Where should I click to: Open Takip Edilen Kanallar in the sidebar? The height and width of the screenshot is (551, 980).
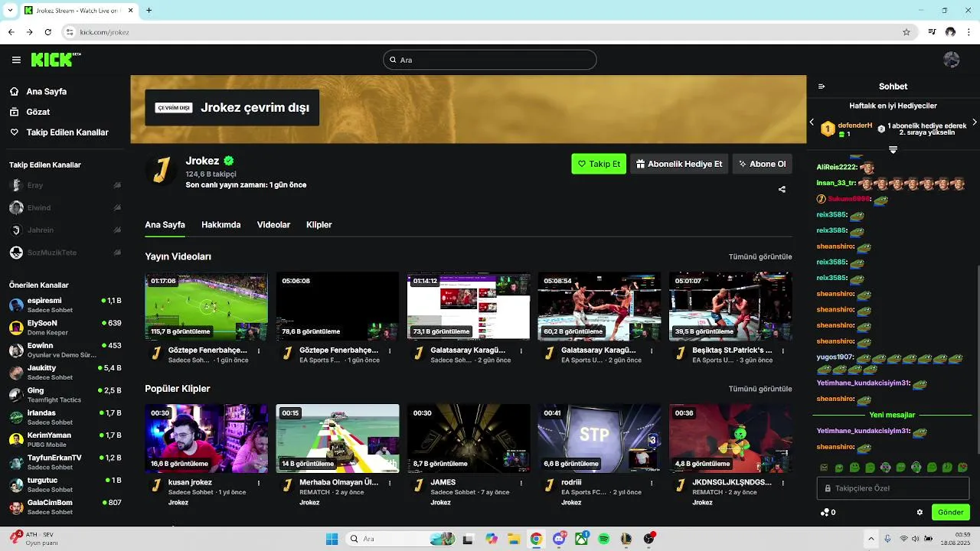point(67,132)
